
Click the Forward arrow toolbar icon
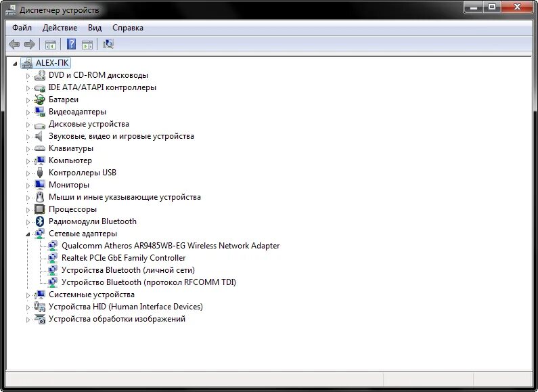(30, 44)
